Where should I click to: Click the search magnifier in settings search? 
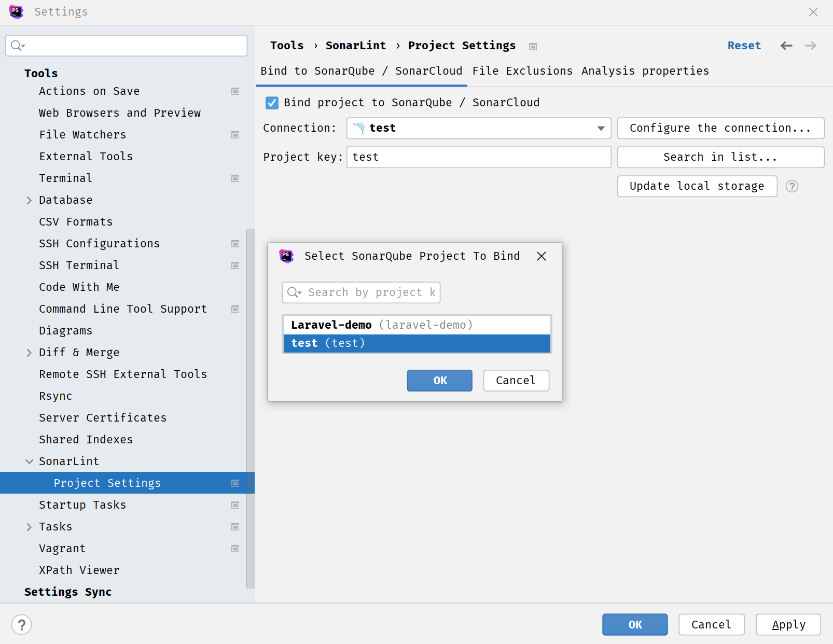[17, 46]
